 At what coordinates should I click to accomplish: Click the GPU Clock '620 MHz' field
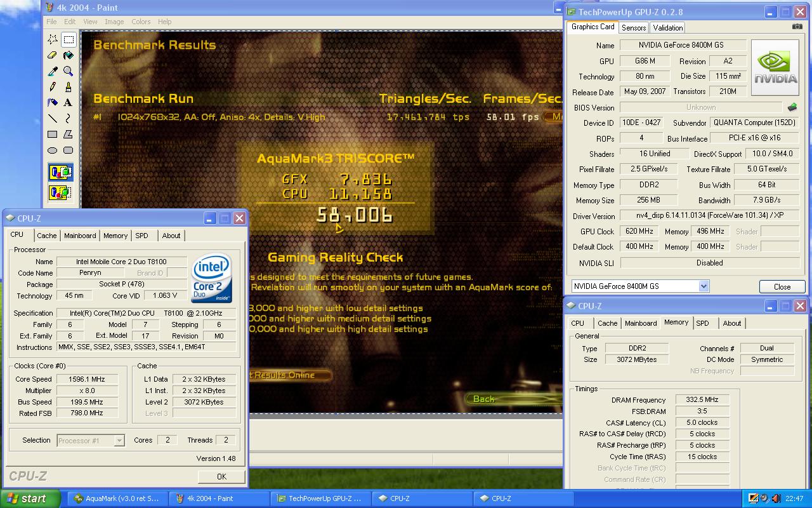(639, 231)
